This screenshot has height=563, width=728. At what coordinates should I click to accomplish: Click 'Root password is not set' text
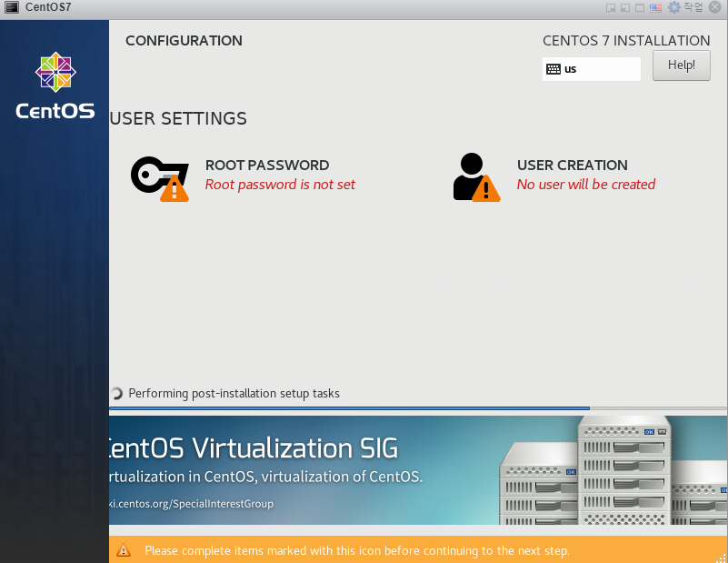pyautogui.click(x=280, y=185)
